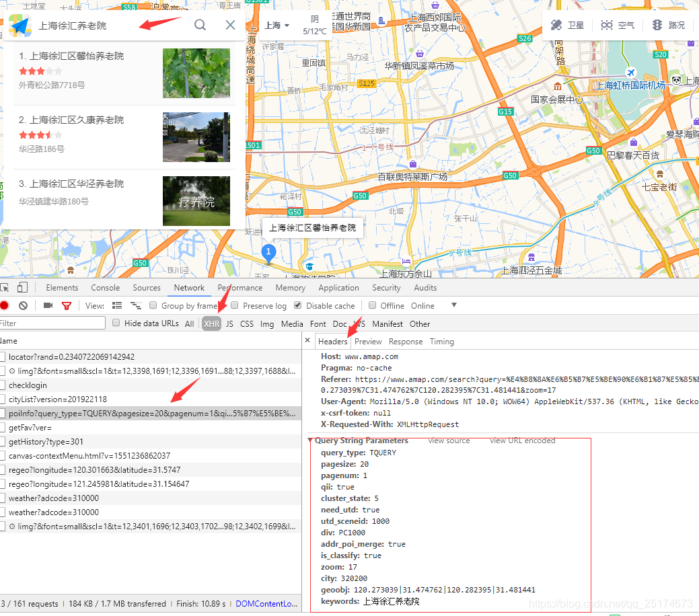
Task: Click the capture screenshots camera icon
Action: [48, 305]
